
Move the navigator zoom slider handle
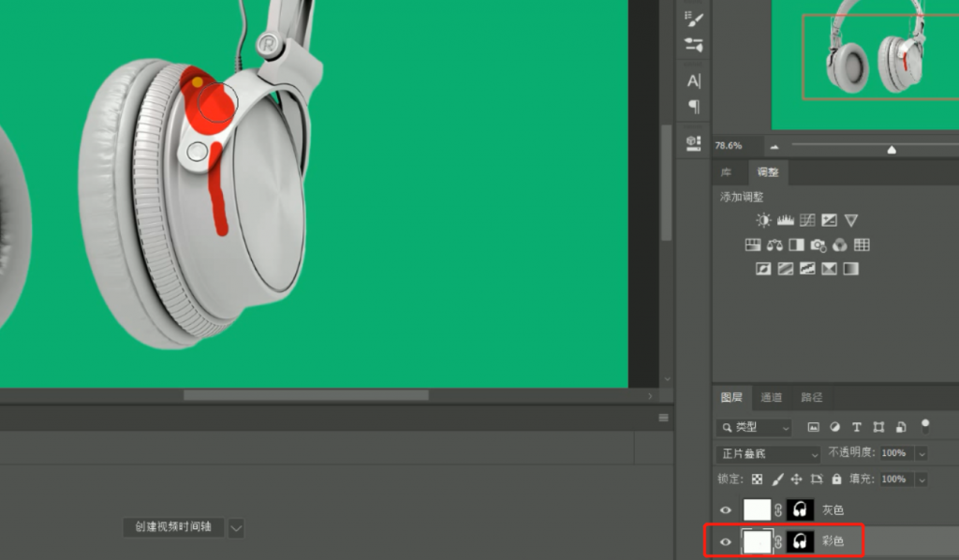pyautogui.click(x=892, y=149)
